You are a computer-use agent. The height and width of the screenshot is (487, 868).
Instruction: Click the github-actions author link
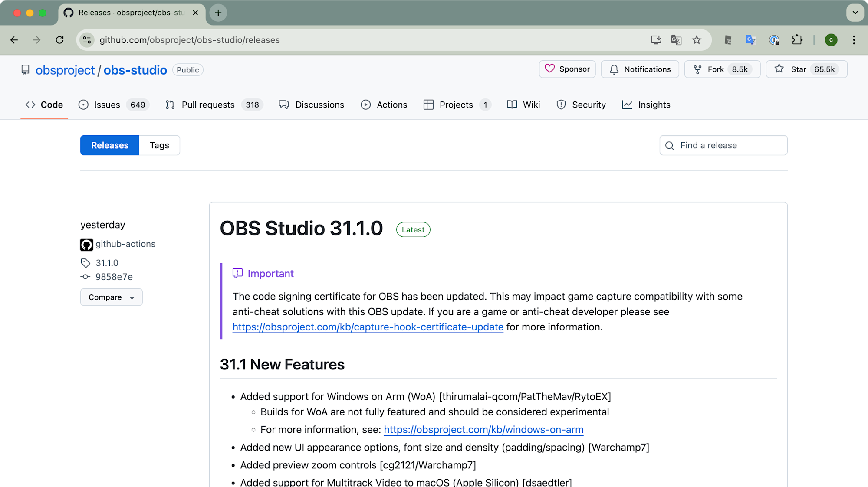pos(125,244)
